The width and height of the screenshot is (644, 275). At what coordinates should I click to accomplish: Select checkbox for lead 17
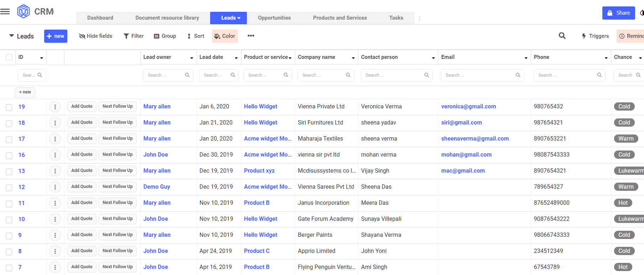9,139
